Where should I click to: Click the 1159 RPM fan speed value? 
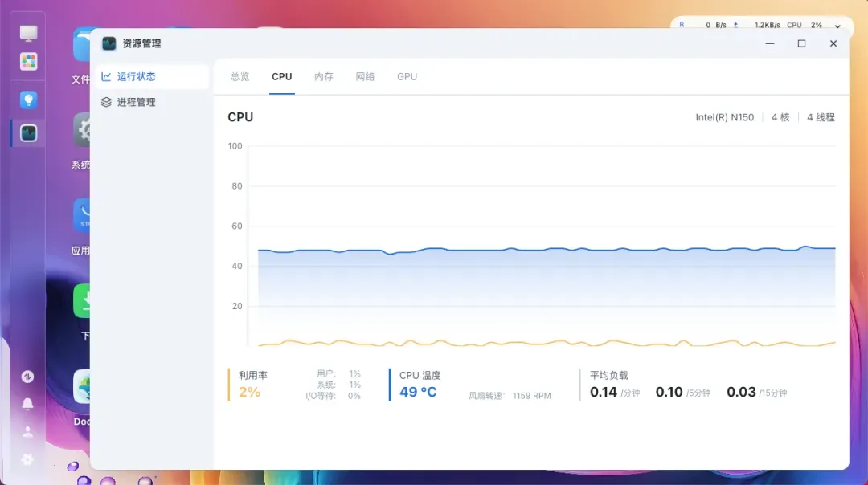coord(531,396)
